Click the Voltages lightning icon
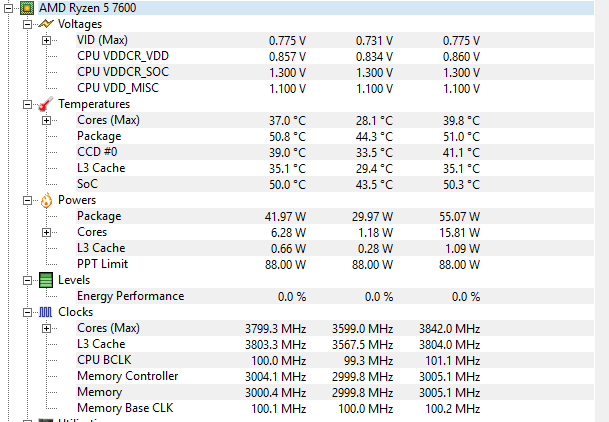 click(46, 24)
